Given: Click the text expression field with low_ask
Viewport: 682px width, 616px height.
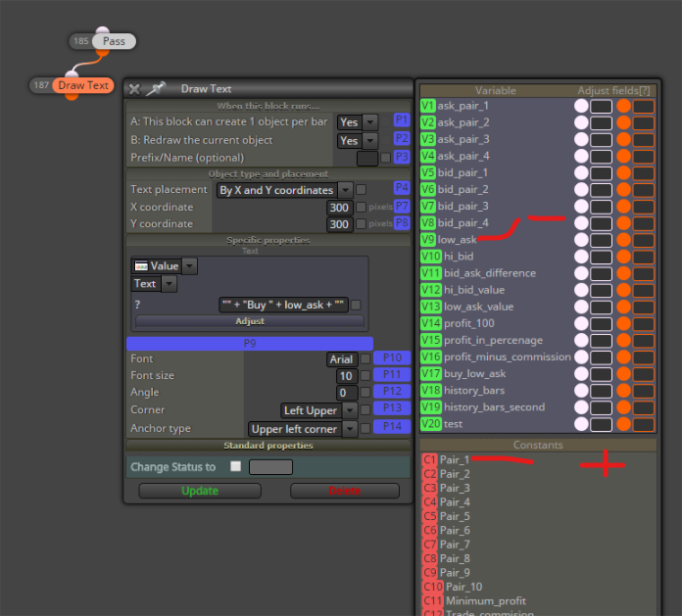Looking at the screenshot, I should [x=283, y=306].
